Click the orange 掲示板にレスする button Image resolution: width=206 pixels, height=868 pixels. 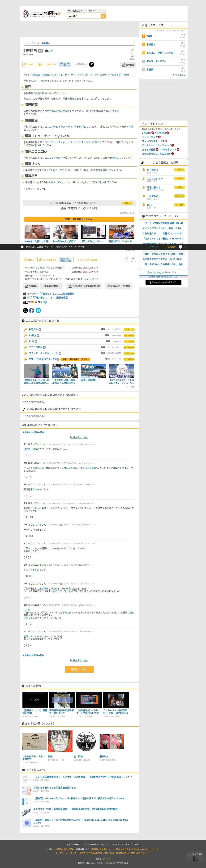[x=79, y=670]
